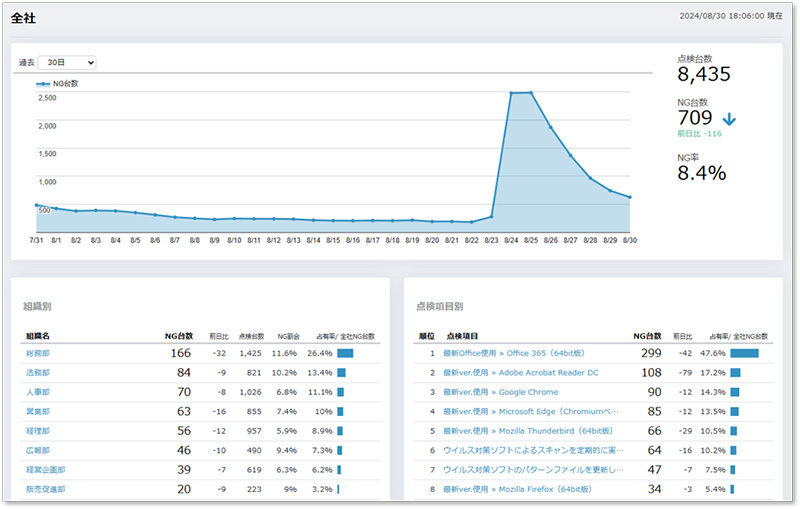800x509 pixels.
Task: Click the 点検台数 8,435 value
Action: (x=704, y=74)
